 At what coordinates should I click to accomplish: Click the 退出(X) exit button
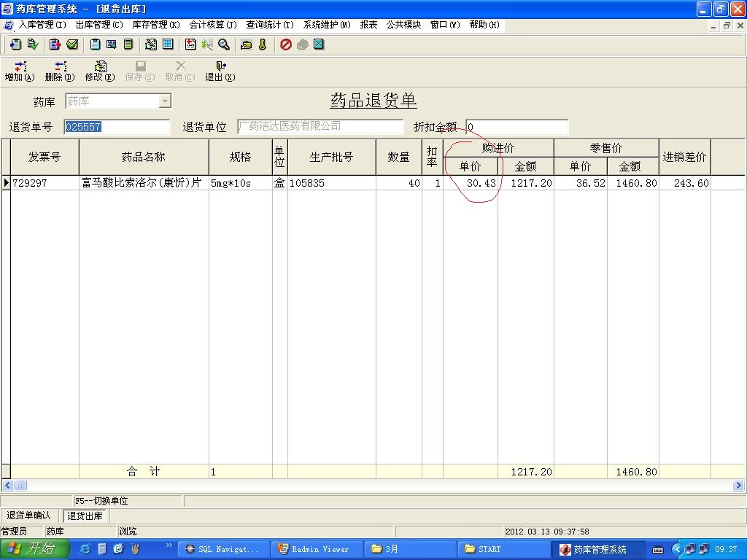pyautogui.click(x=220, y=71)
